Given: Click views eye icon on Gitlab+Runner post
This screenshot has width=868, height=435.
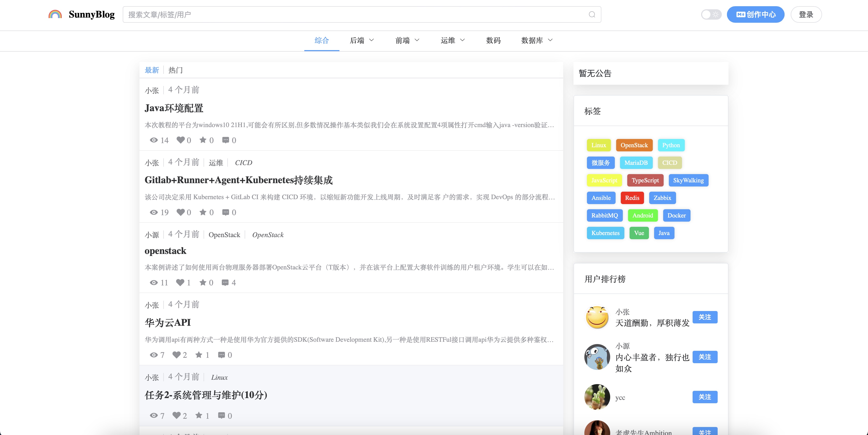Looking at the screenshot, I should click(x=154, y=212).
